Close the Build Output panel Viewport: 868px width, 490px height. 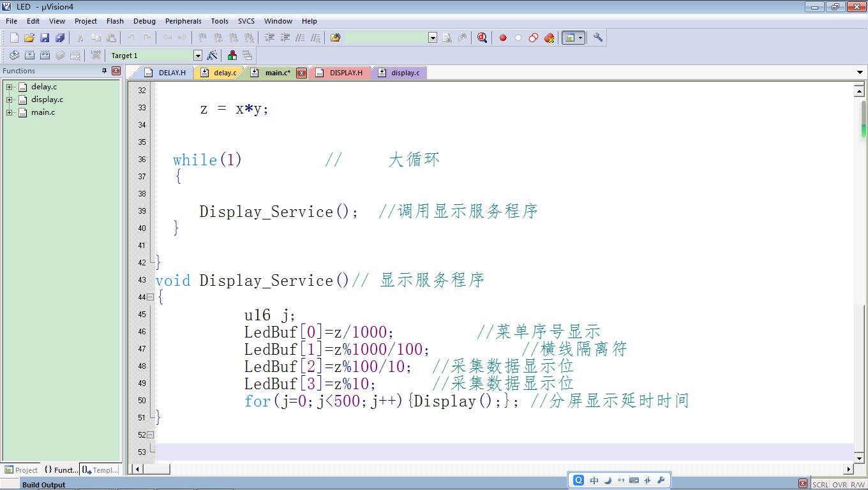point(803,484)
